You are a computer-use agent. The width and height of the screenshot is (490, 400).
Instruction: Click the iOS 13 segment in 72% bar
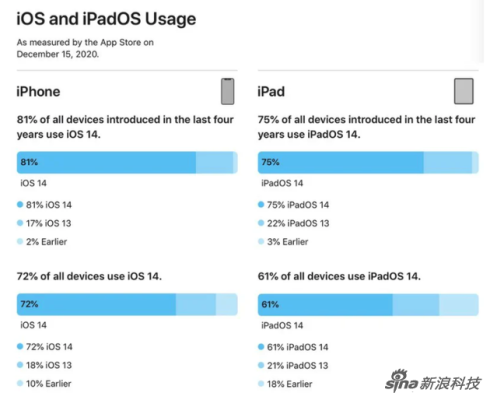[196, 304]
